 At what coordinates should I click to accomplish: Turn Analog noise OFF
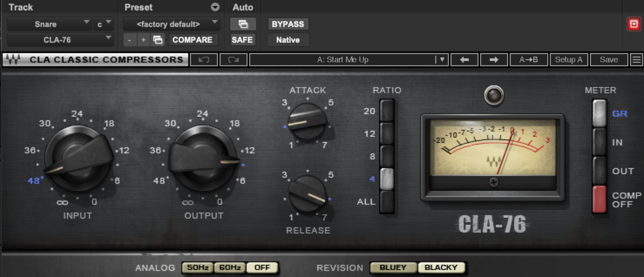click(x=262, y=268)
